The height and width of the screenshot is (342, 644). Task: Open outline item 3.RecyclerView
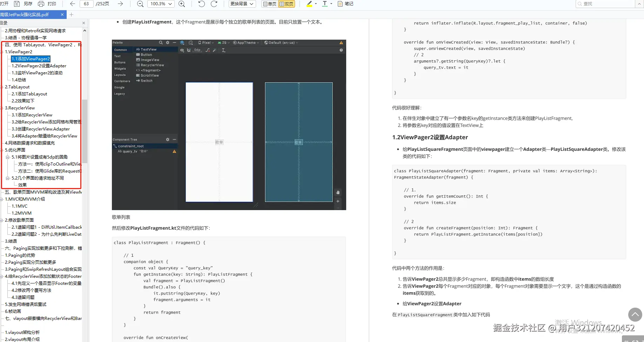pos(20,108)
